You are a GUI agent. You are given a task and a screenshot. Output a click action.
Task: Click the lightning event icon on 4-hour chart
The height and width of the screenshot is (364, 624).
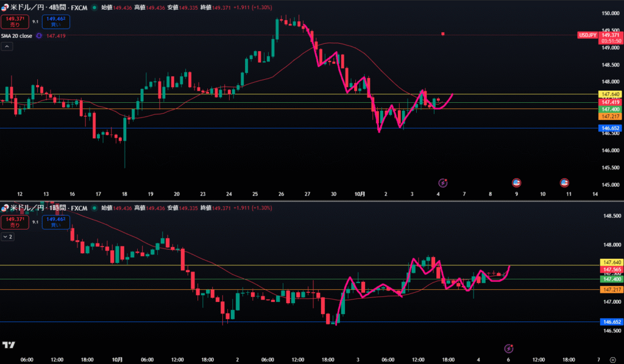pyautogui.click(x=443, y=183)
